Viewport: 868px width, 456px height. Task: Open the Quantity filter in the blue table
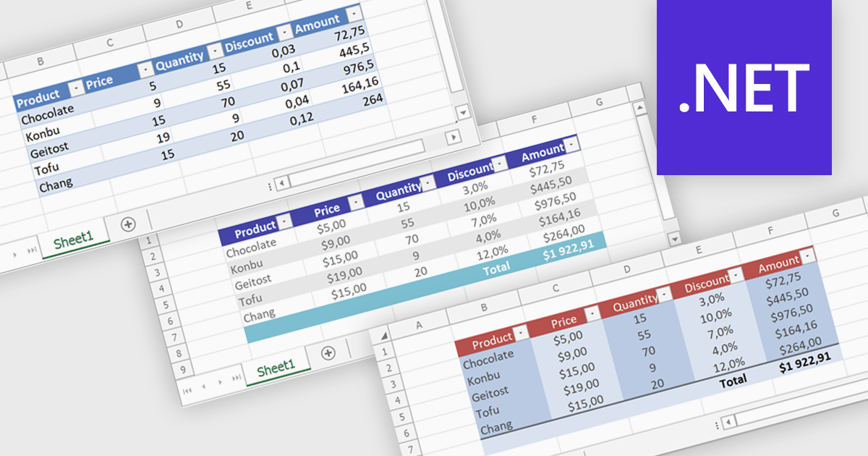point(215,50)
